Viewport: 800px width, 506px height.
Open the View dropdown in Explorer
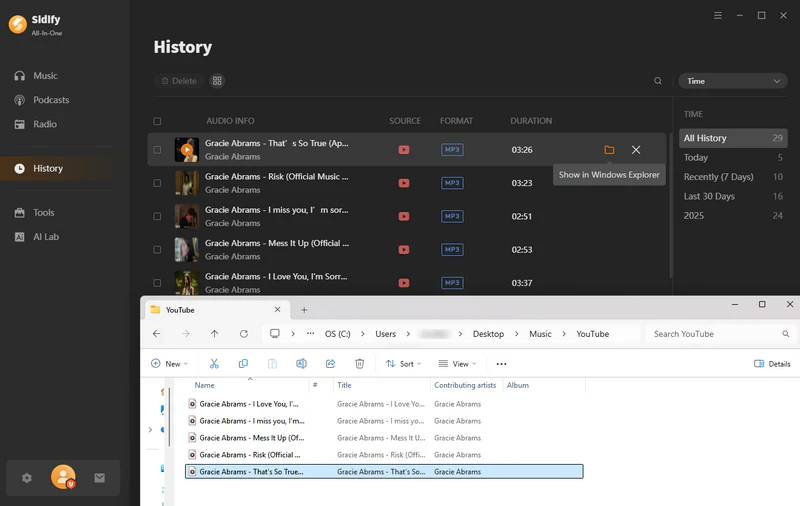(457, 364)
